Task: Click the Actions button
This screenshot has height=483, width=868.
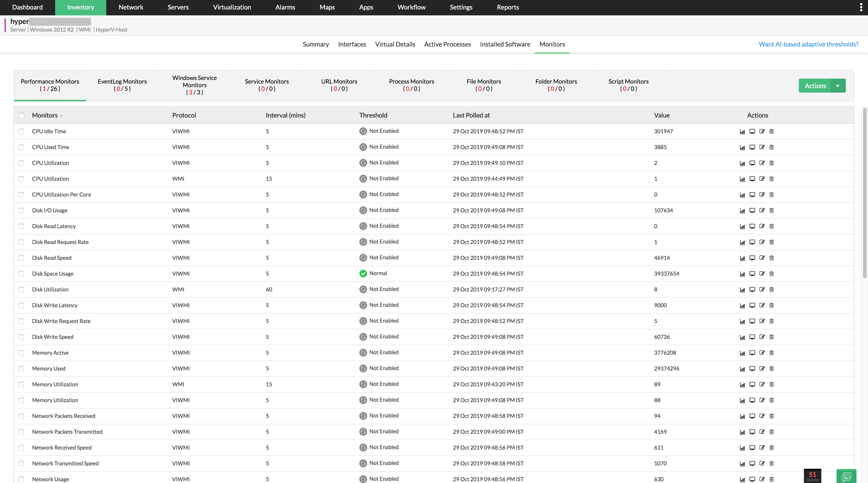Action: pyautogui.click(x=815, y=86)
